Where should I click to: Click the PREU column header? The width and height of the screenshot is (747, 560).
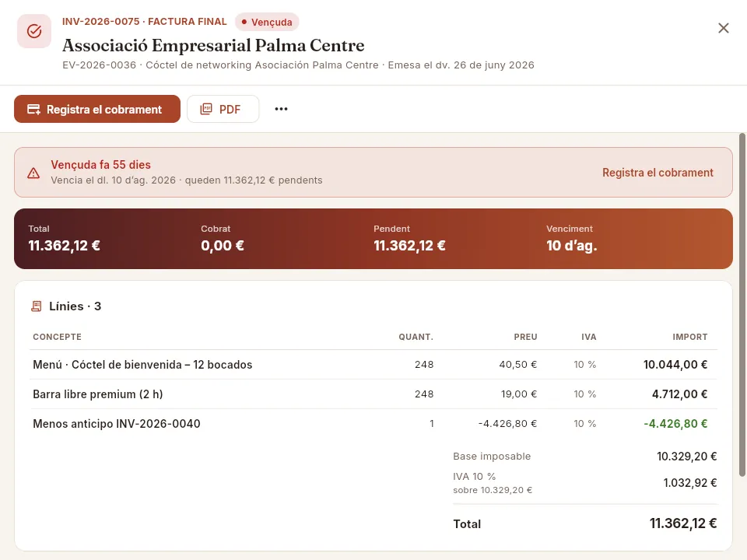[x=525, y=337]
